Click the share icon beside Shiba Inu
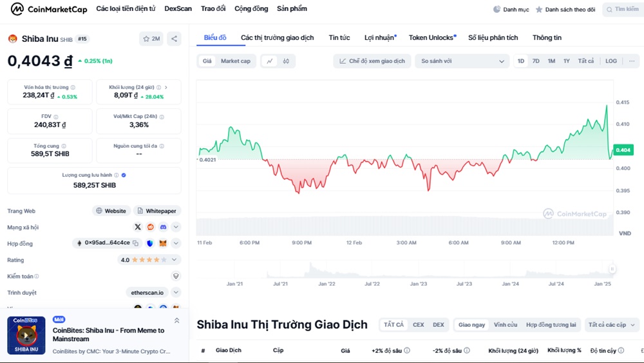The width and height of the screenshot is (644, 363). tap(174, 39)
